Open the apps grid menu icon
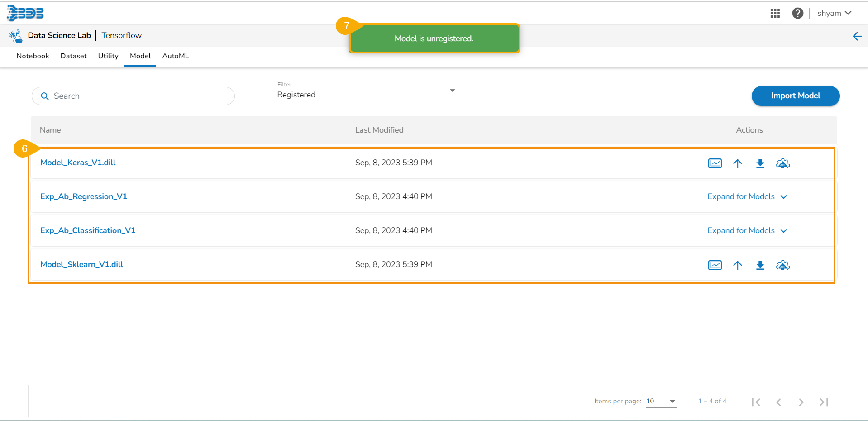Viewport: 868px width, 421px height. click(x=775, y=13)
